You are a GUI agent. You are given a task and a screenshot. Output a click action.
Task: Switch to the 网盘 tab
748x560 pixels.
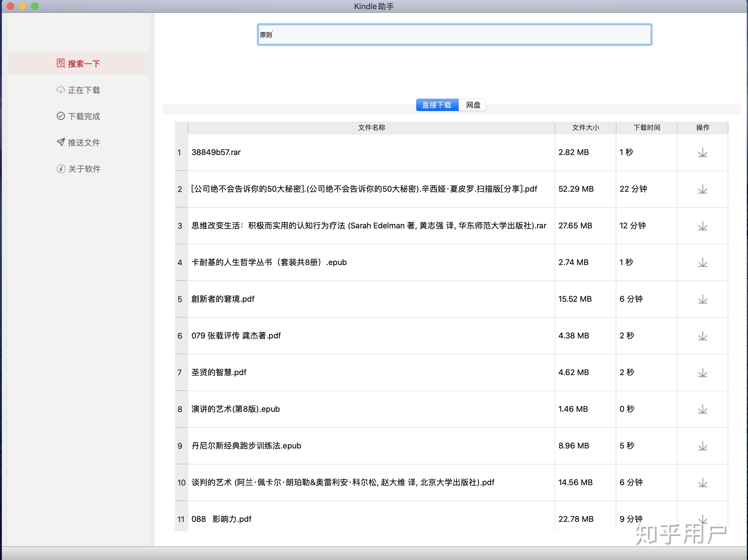(x=472, y=105)
